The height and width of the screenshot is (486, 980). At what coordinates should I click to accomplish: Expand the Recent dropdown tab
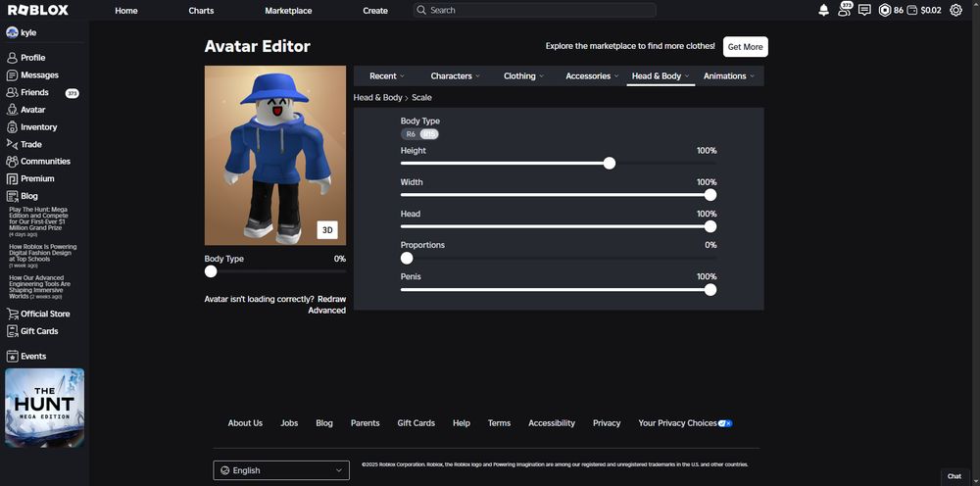pyautogui.click(x=387, y=76)
